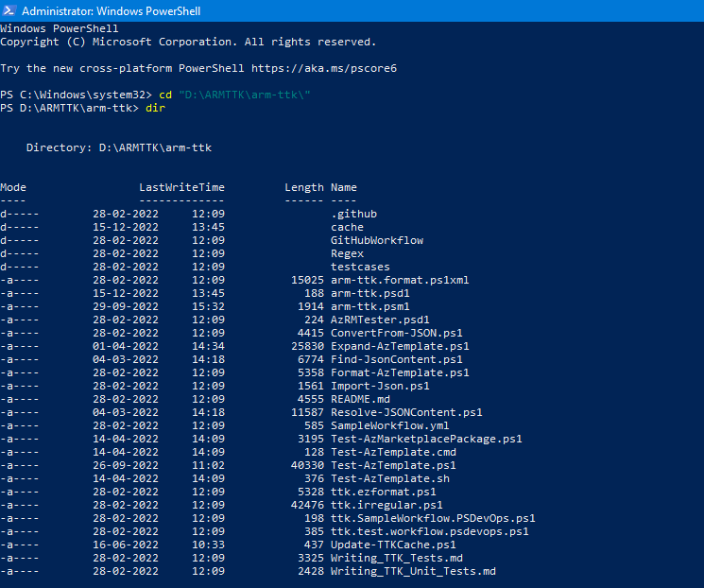The height and width of the screenshot is (588, 704).
Task: Click the Expand-AzTemplate.ps1 file name
Action: click(400, 346)
